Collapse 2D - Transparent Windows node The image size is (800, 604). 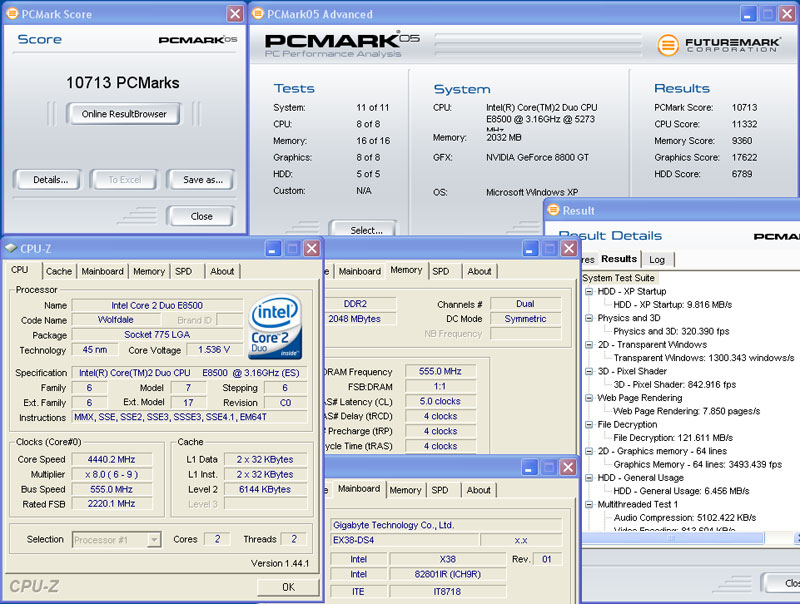pos(589,344)
